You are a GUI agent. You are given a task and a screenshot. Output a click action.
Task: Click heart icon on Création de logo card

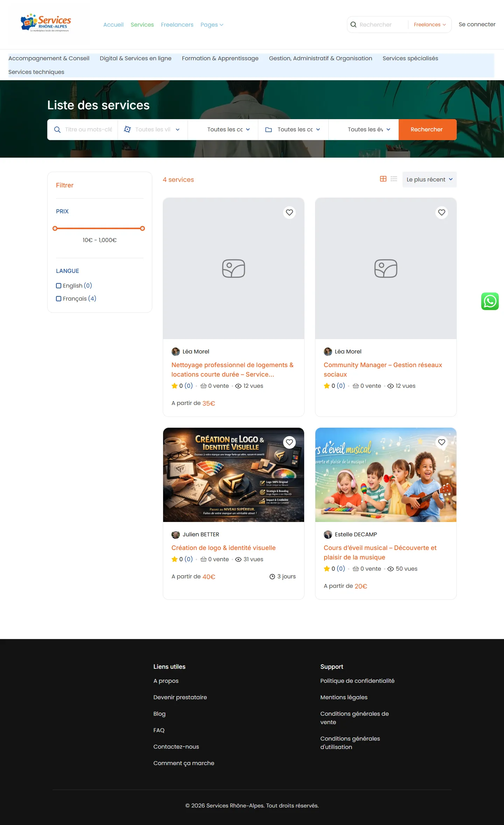point(289,442)
